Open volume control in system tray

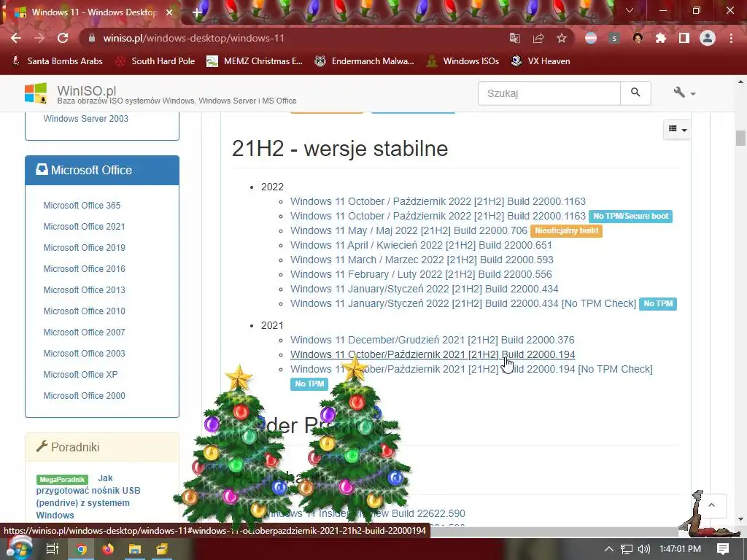[x=643, y=549]
